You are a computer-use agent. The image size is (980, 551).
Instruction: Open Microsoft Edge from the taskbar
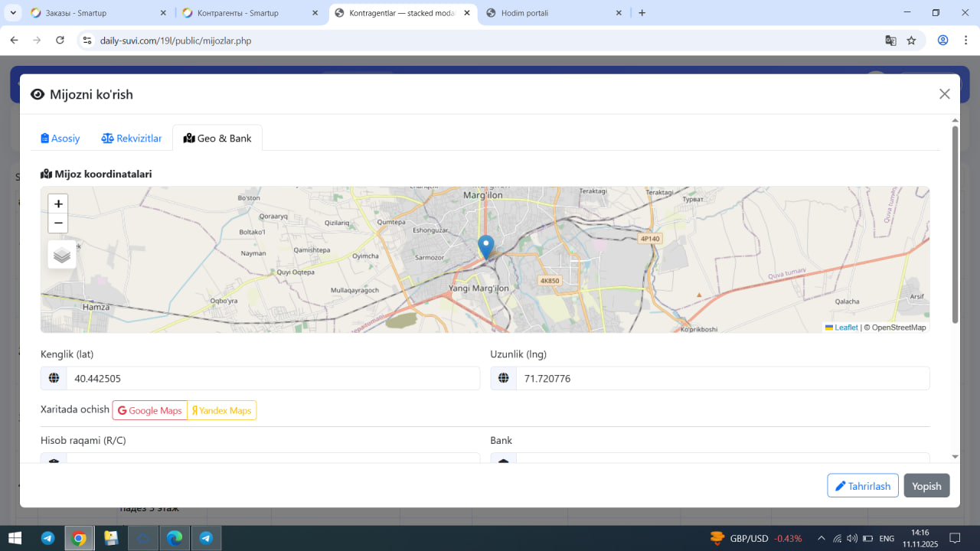[x=175, y=538]
